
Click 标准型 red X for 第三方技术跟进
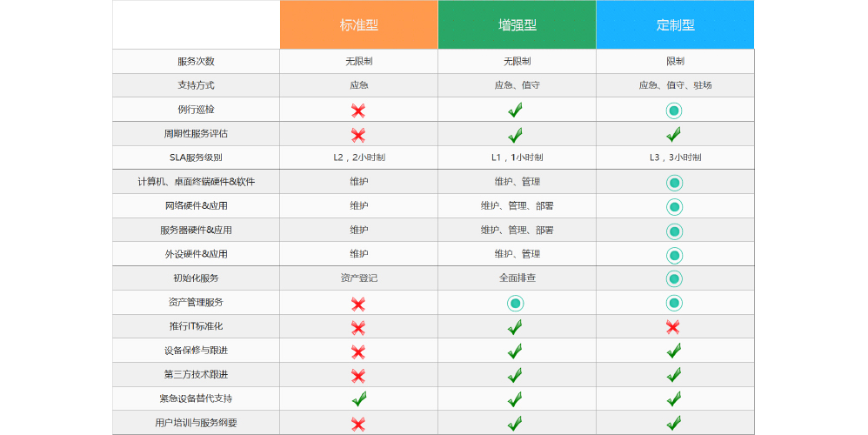tap(358, 377)
